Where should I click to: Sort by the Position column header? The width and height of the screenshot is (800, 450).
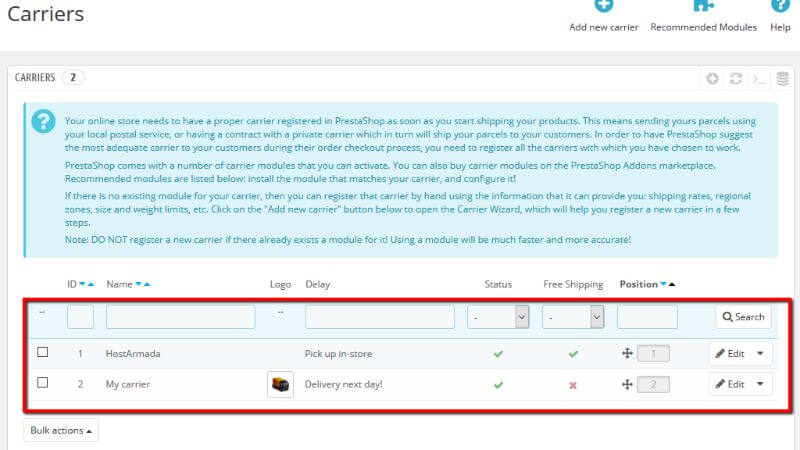(x=638, y=284)
